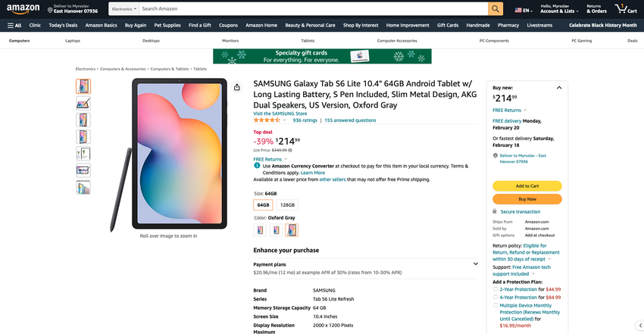
Task: Open Today's Deals in navigation bar
Action: tap(63, 25)
